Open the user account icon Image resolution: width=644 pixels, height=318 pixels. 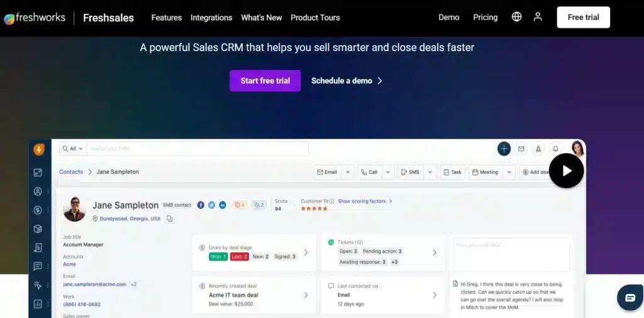tap(538, 17)
